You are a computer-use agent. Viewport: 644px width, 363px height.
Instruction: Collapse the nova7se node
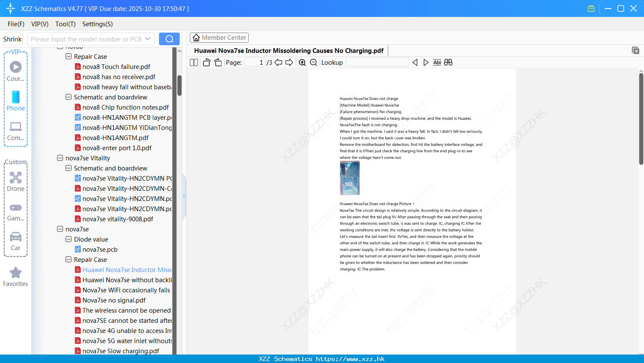tap(60, 229)
